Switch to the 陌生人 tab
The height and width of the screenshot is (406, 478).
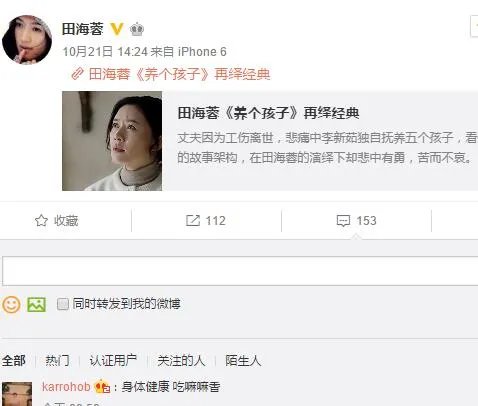[243, 361]
